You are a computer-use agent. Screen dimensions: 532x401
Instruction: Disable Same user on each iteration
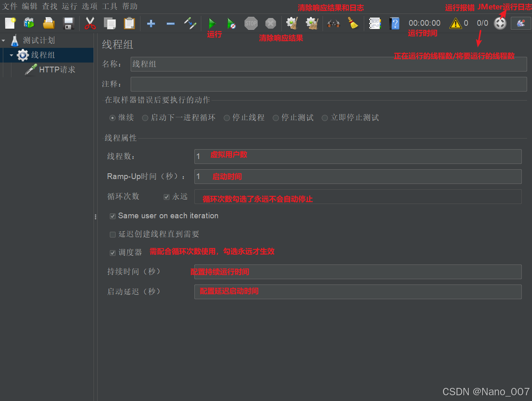click(x=112, y=216)
